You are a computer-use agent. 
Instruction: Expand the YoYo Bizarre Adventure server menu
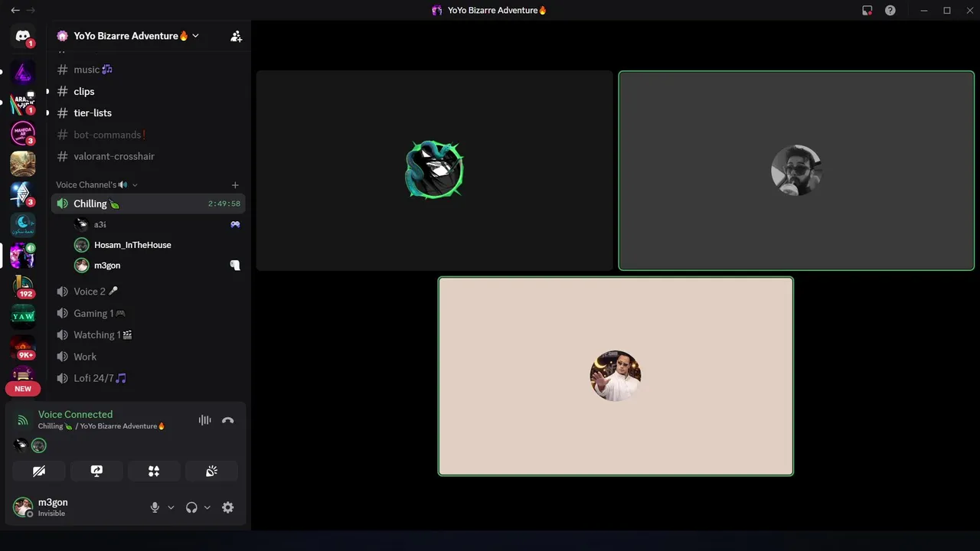(128, 36)
